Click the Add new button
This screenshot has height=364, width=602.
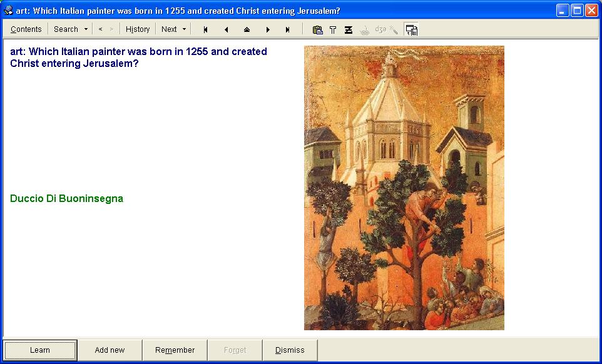tap(110, 350)
